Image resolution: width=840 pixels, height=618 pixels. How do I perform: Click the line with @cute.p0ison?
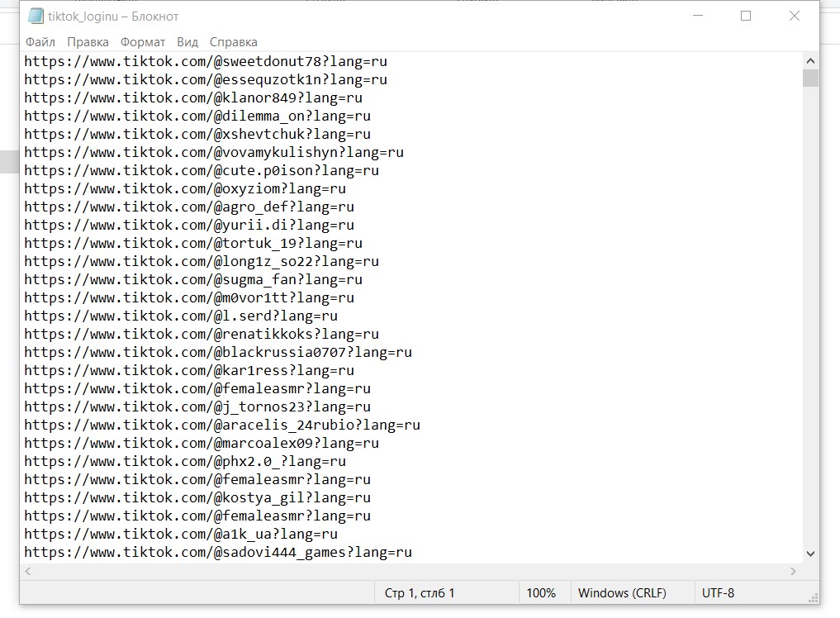coord(202,170)
